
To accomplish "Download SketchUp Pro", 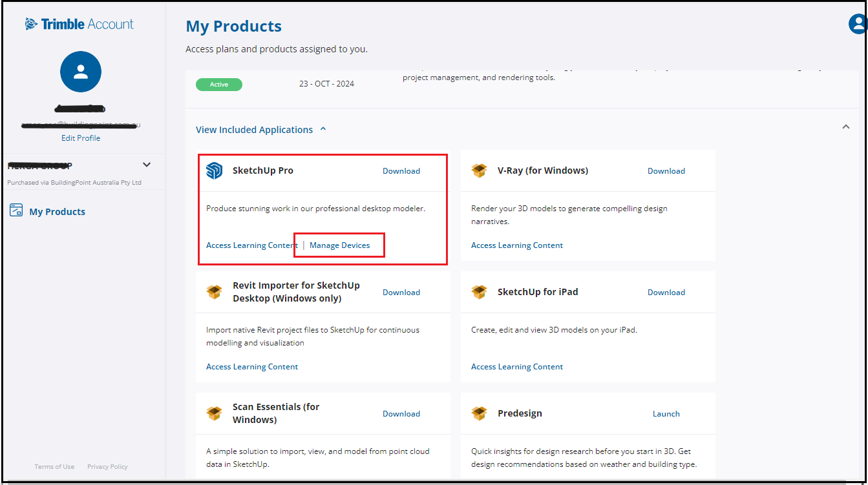I will [x=401, y=171].
